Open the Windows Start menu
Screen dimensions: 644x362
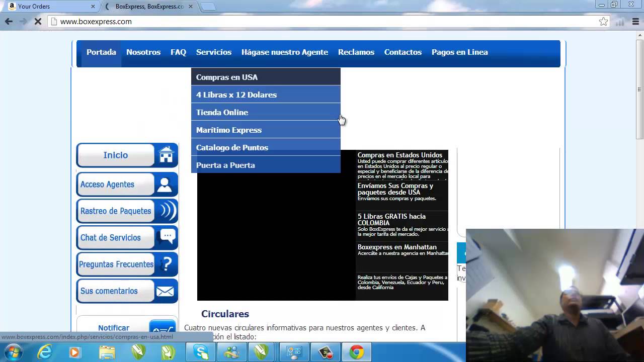(x=14, y=352)
